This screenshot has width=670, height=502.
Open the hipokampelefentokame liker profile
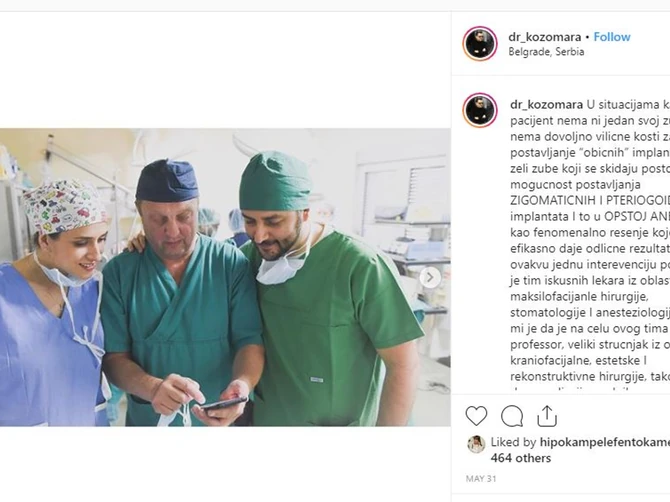pos(605,442)
